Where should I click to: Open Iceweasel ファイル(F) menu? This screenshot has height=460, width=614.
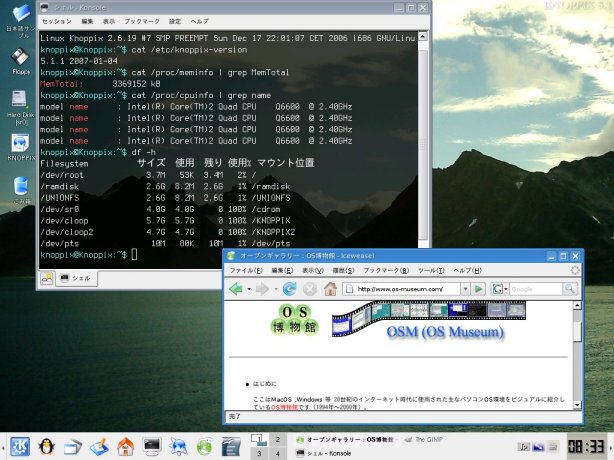(x=246, y=271)
